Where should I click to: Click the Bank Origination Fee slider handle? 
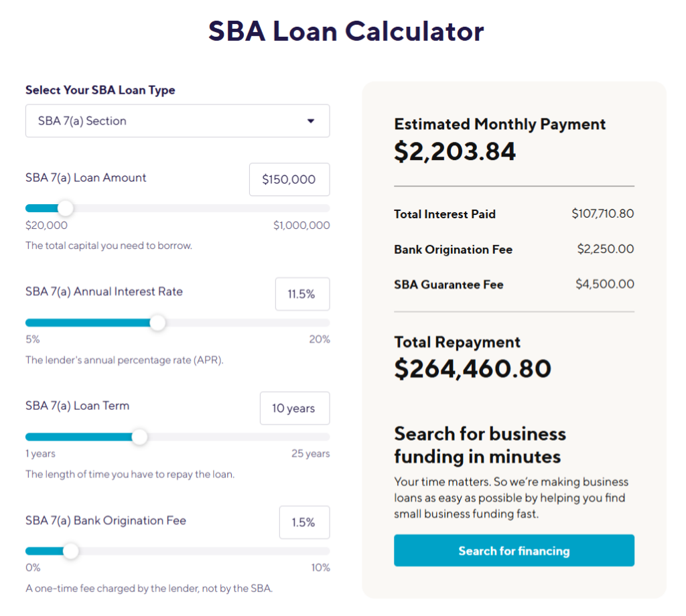[71, 552]
